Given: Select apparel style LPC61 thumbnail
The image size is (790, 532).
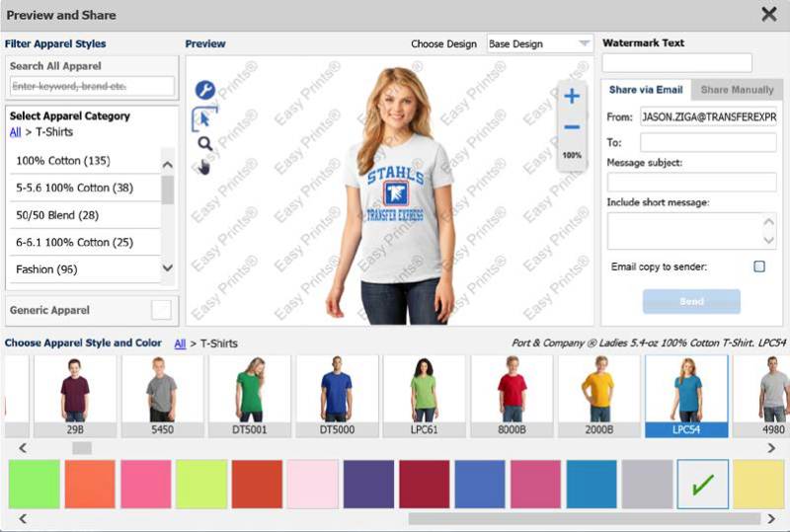Looking at the screenshot, I should (x=425, y=396).
